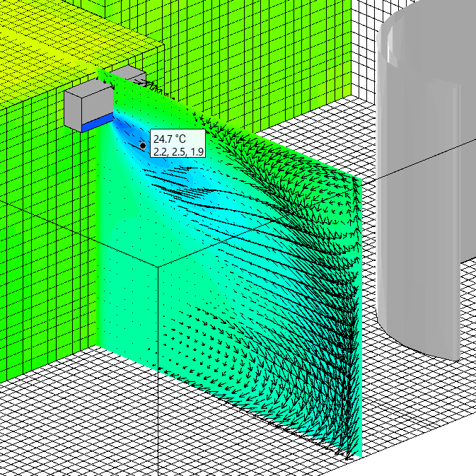476x476 pixels.
Task: Click the coordinate readout 2.2, 2.5, 1.9
Action: [x=178, y=151]
